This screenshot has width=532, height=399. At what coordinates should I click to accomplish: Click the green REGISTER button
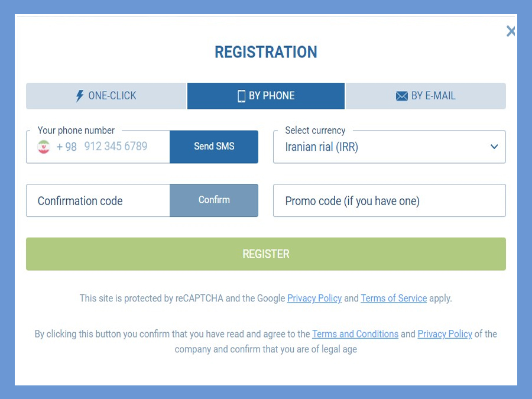tap(266, 254)
